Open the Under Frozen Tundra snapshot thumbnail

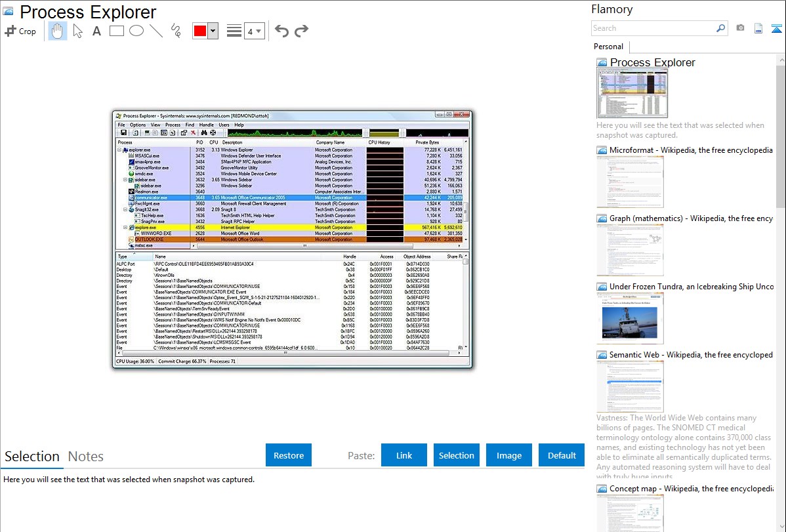tap(630, 318)
